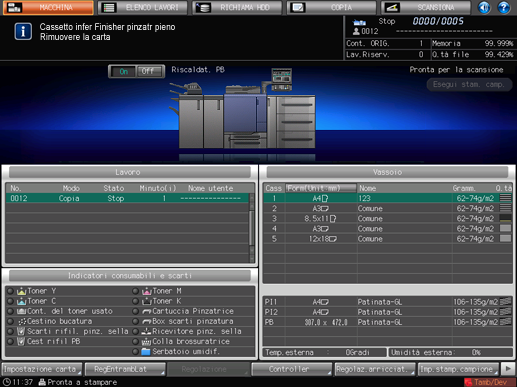
Task: Click Colla brossuratrice status indicator circle
Action: click(x=135, y=341)
